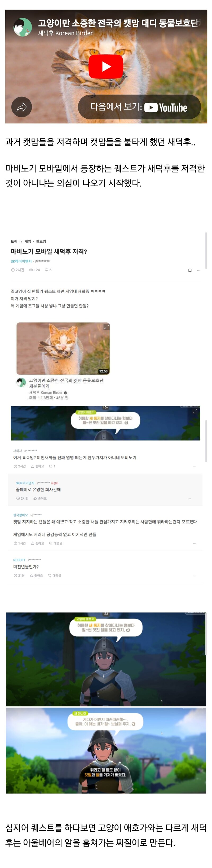Screen dimensions: 212x868
Task: Like the 한국팜비오 user's comment
Action: (x=37, y=543)
